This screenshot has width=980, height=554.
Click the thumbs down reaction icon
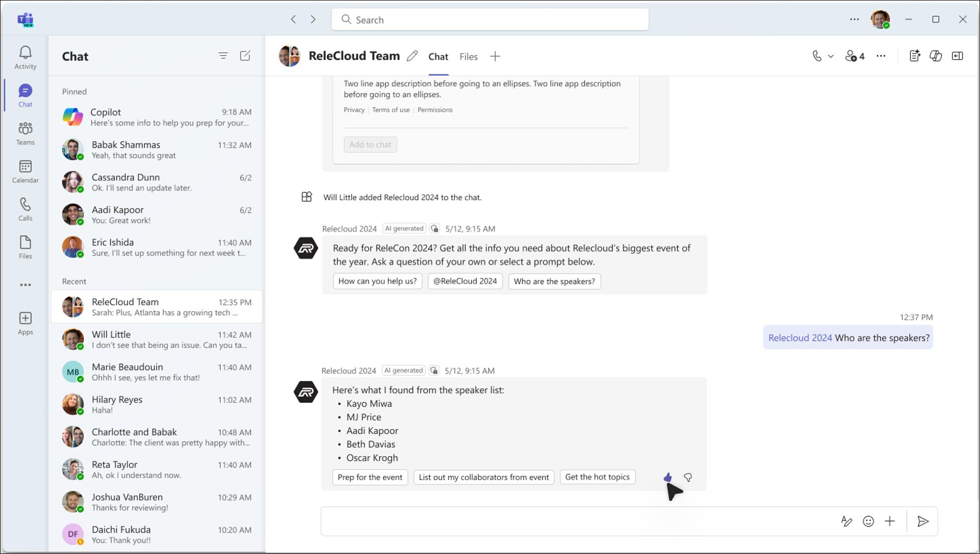(x=688, y=476)
